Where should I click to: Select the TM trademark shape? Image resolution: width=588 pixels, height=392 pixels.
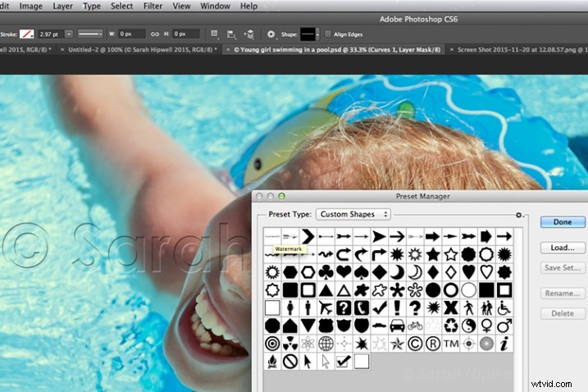click(451, 344)
